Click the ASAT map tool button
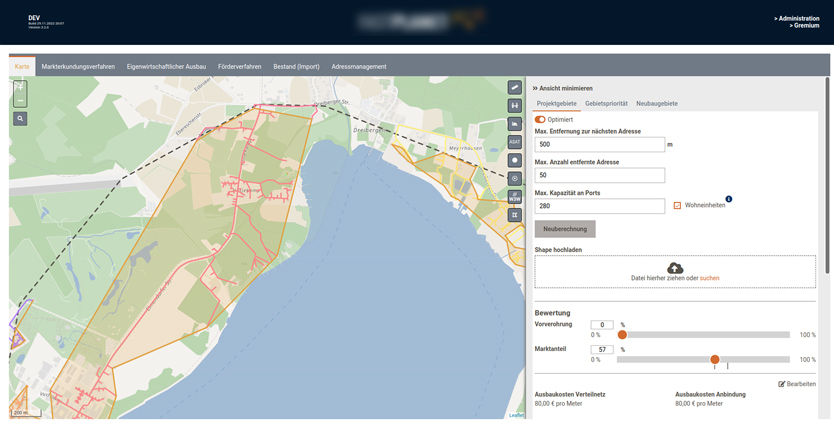The image size is (834, 425). tap(514, 142)
